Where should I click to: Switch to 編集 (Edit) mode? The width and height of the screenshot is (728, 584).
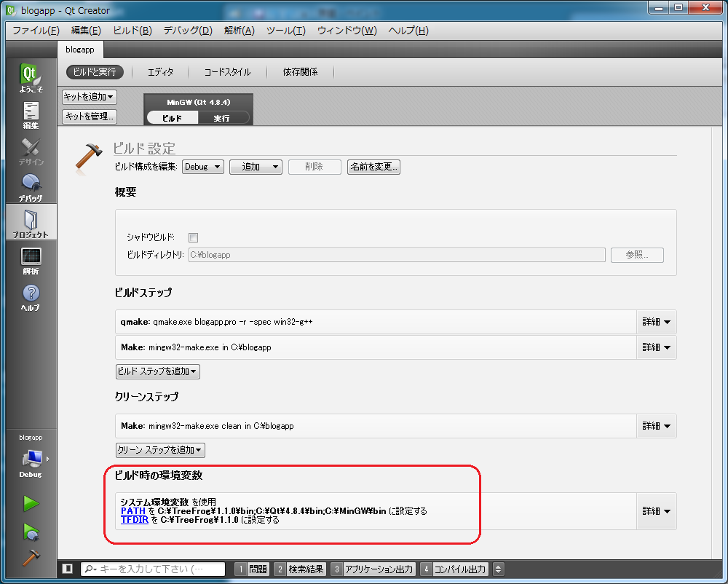point(31,114)
